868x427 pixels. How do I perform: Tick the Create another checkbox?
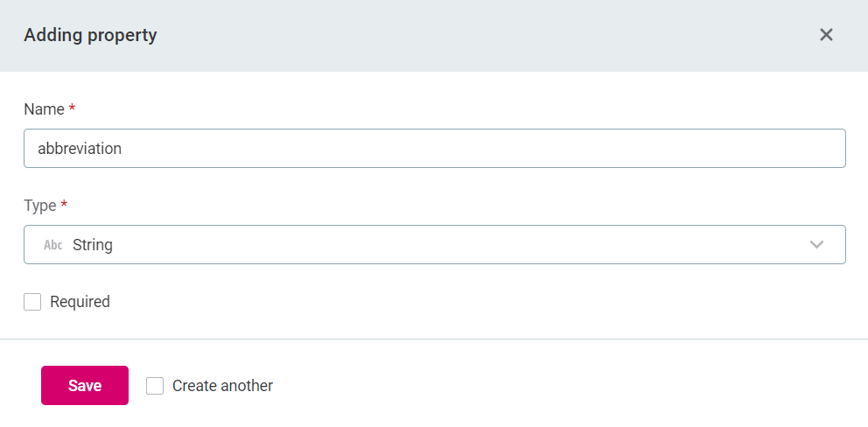(155, 386)
